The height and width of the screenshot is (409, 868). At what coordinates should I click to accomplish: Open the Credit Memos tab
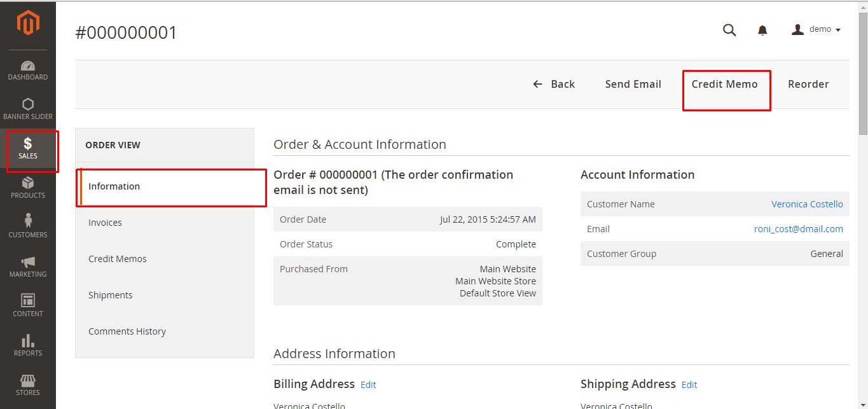coord(118,259)
